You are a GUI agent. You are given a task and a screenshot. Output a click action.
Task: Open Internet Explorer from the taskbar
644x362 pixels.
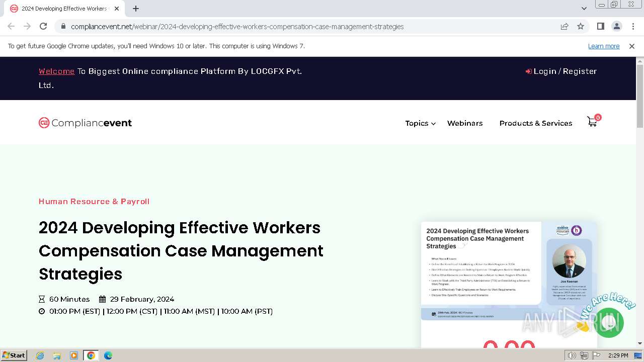point(40,355)
